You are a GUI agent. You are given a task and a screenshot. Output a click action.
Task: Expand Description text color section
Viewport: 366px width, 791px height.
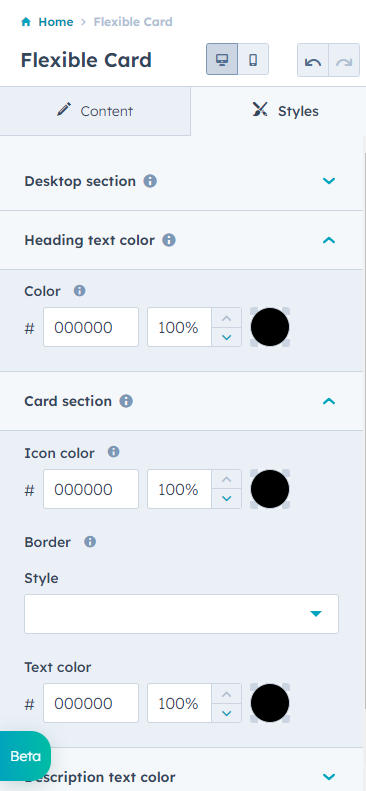pyautogui.click(x=329, y=776)
